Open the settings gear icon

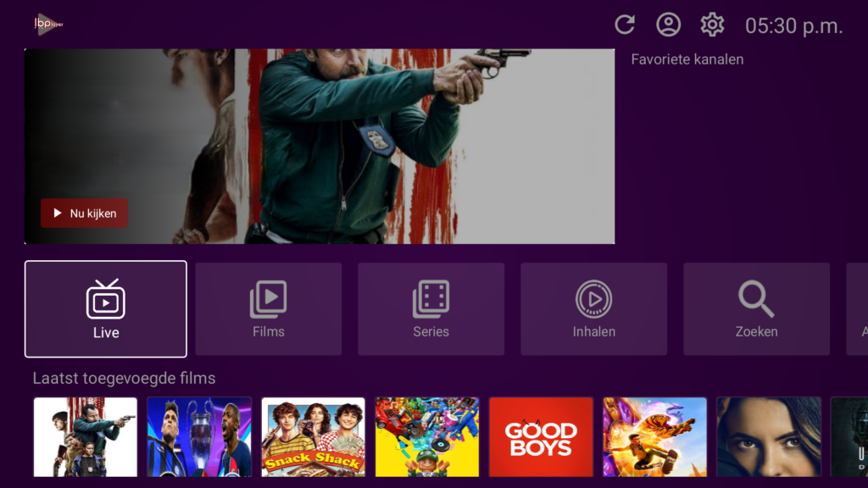click(x=712, y=25)
